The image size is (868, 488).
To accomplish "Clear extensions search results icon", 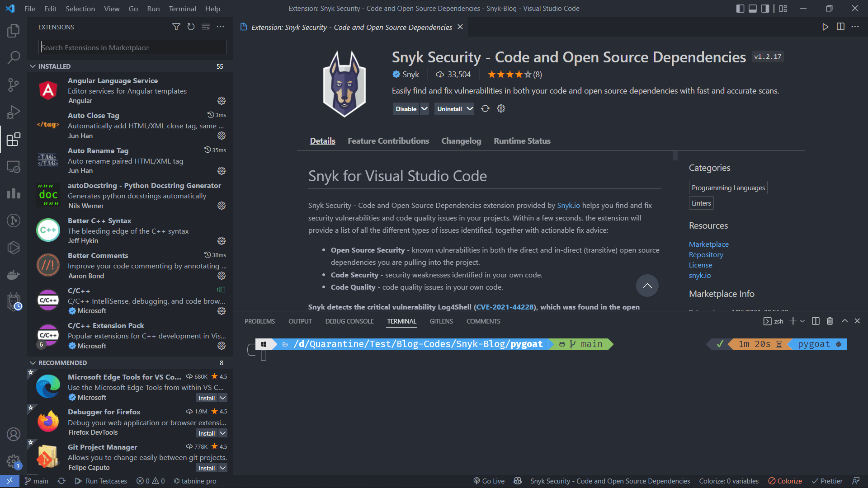I will (x=206, y=27).
